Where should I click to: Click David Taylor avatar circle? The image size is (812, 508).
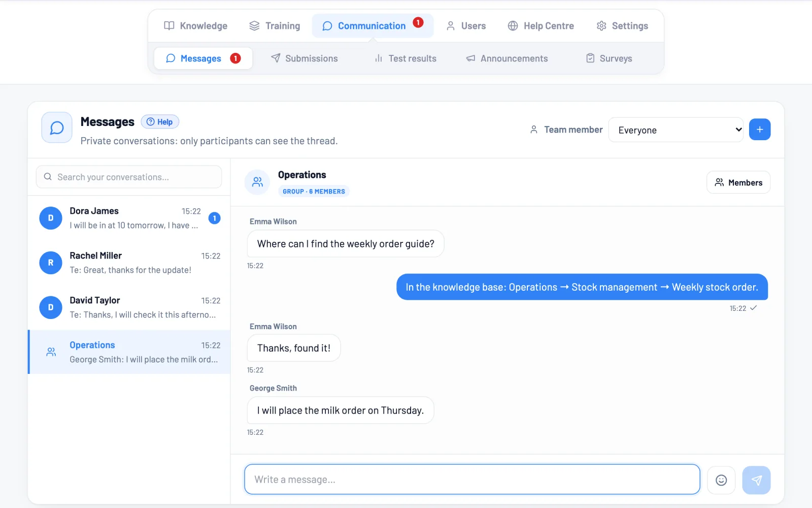pos(51,307)
